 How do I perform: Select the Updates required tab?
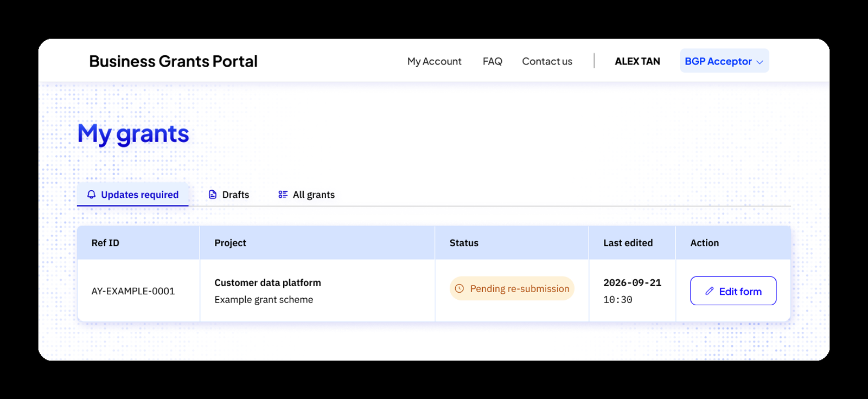133,195
